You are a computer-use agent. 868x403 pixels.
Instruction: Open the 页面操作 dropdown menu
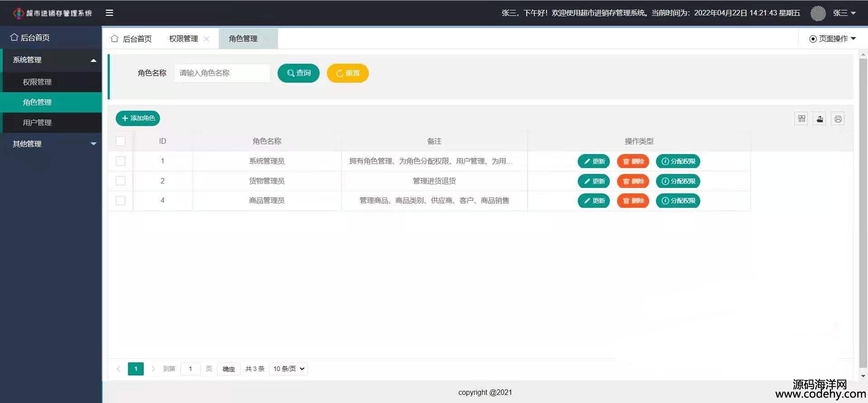tap(832, 39)
